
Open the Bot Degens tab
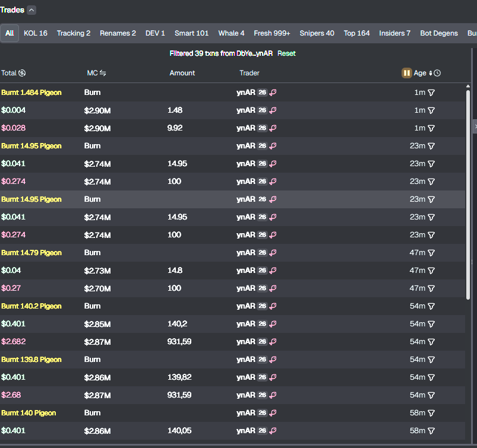[438, 33]
